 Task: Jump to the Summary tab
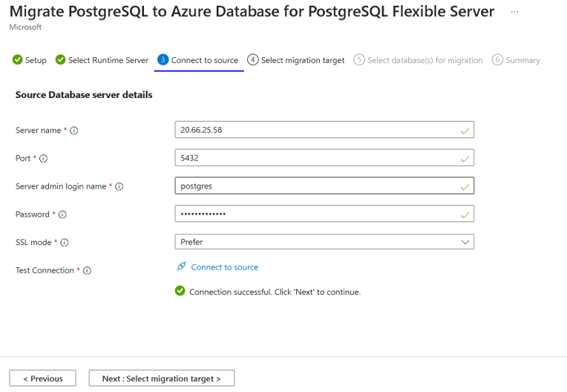tap(517, 60)
